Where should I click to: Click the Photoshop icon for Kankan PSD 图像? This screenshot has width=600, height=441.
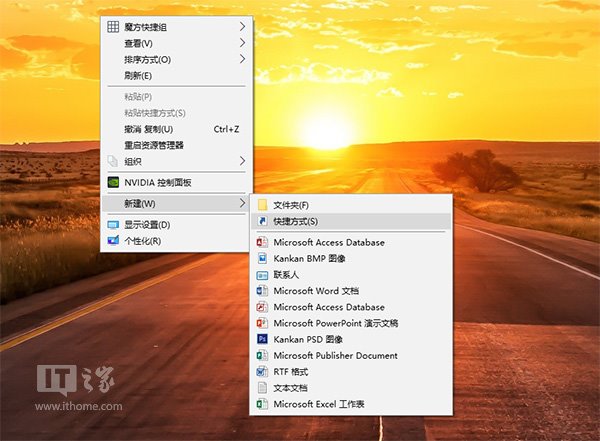click(262, 339)
